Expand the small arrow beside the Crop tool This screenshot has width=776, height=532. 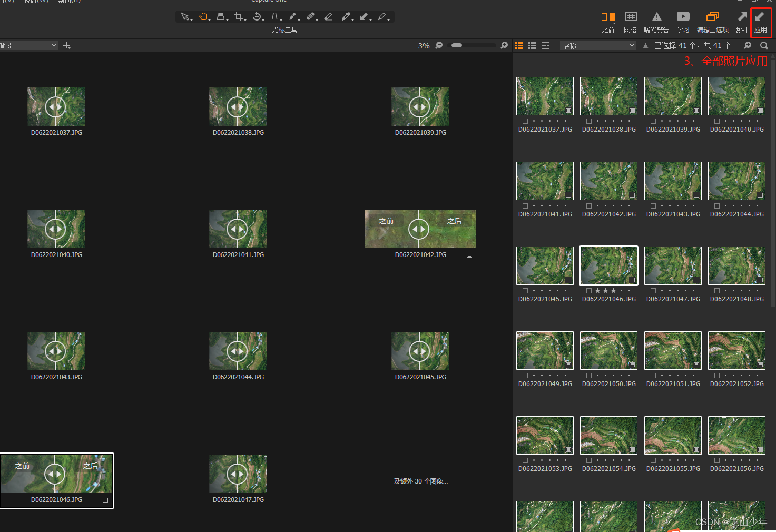pos(245,20)
